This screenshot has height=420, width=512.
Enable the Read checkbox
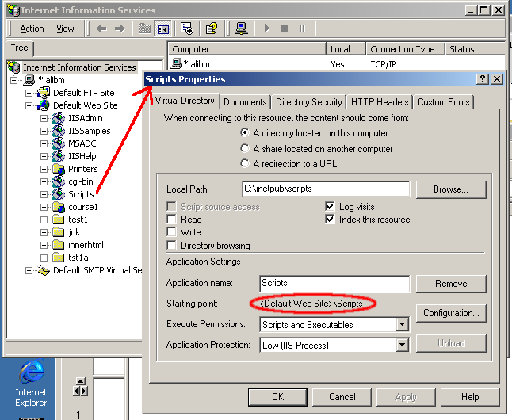pos(171,220)
